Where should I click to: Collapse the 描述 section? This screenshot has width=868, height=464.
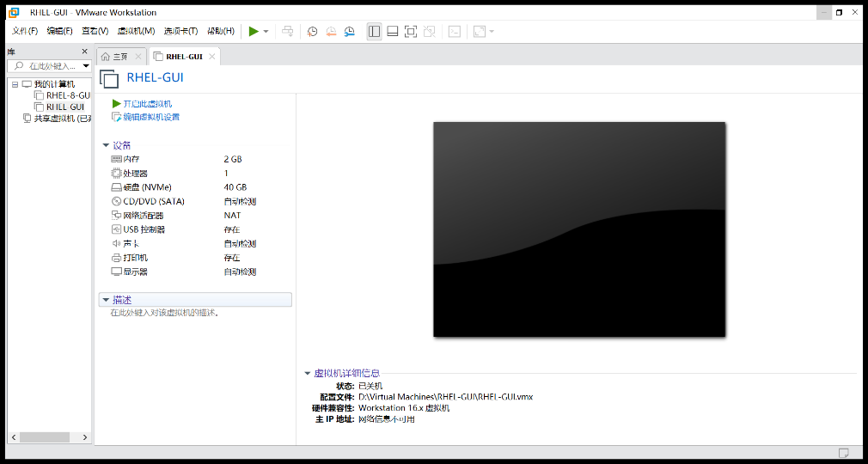(x=106, y=300)
